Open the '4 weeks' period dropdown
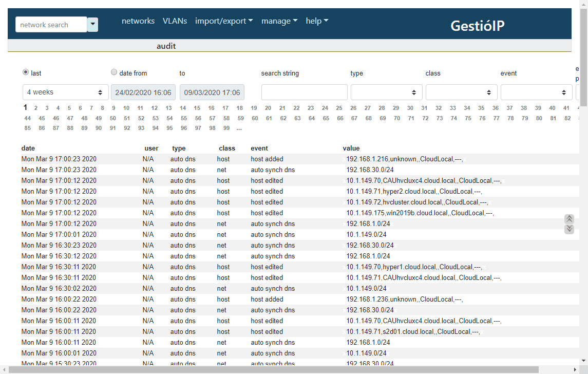 [66, 92]
